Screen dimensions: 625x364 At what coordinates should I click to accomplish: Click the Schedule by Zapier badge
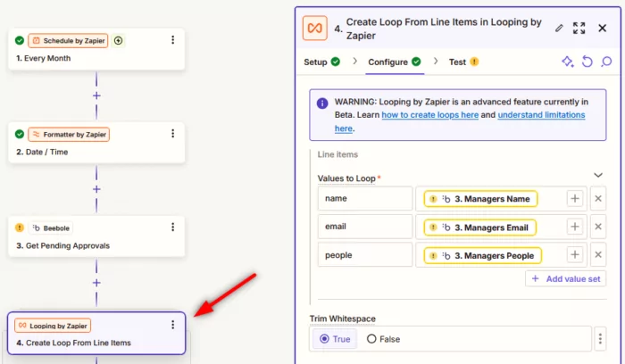click(68, 40)
